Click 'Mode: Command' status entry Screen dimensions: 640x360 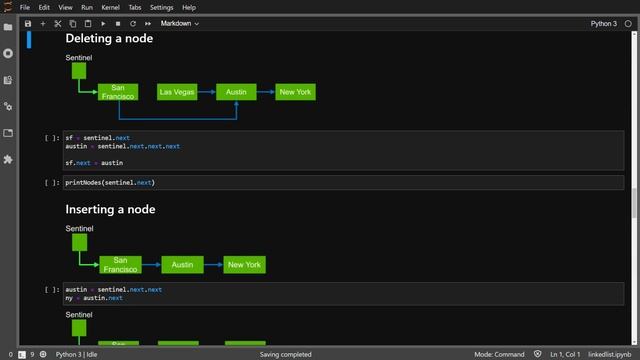[x=499, y=355]
